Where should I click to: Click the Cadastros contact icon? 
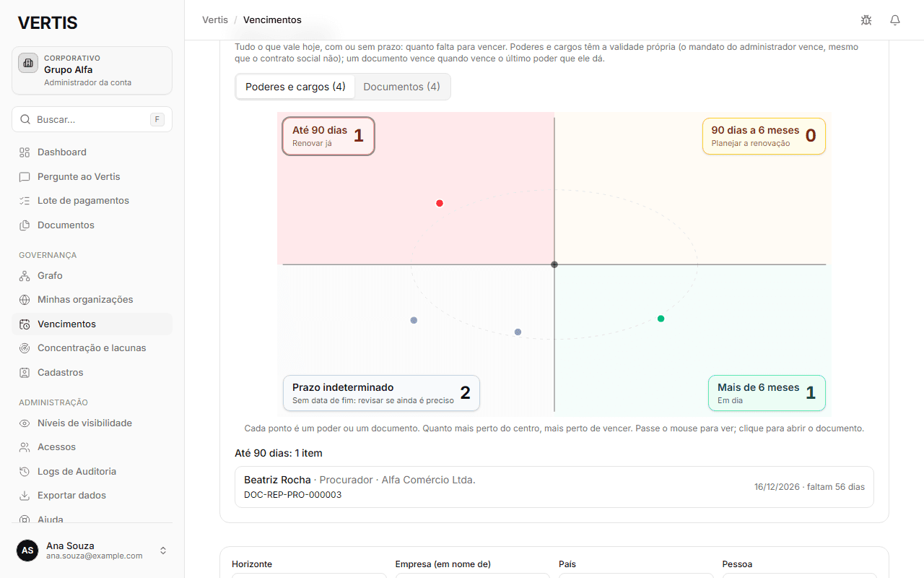(x=25, y=373)
